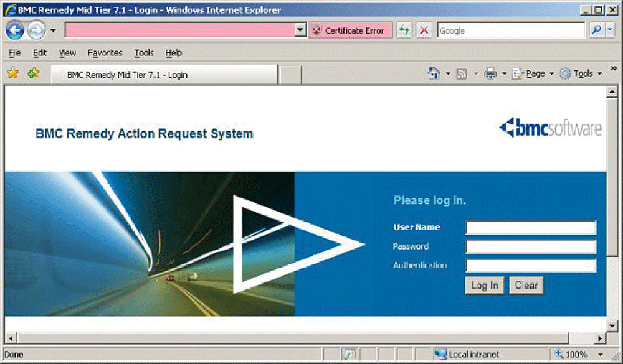
Task: Open the Tools menu in menu bar
Action: tap(144, 52)
